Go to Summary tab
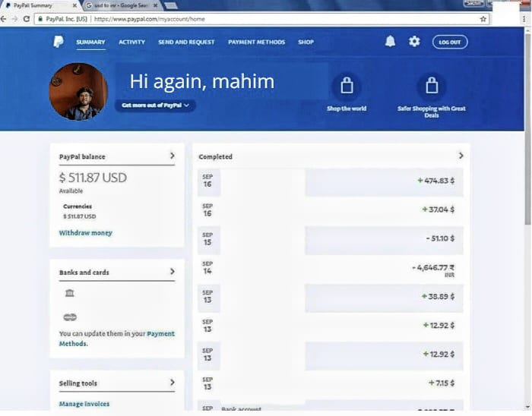This screenshot has height=416, width=532. click(90, 42)
